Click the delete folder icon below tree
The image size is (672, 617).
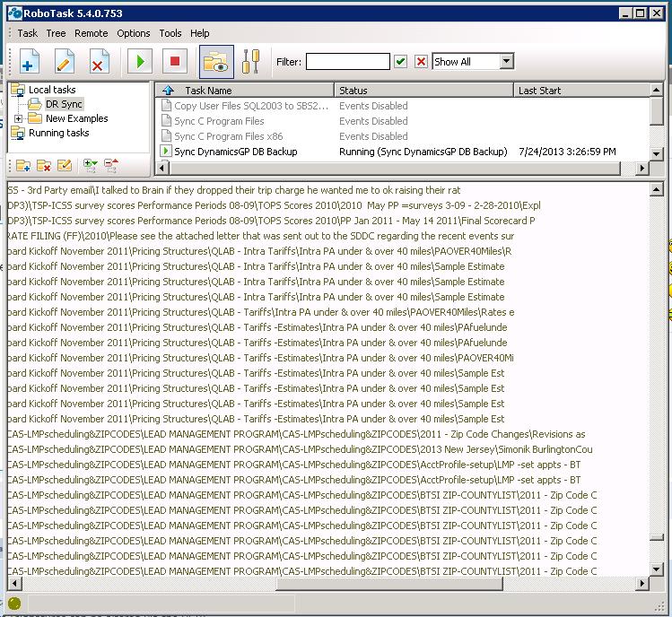(x=44, y=165)
